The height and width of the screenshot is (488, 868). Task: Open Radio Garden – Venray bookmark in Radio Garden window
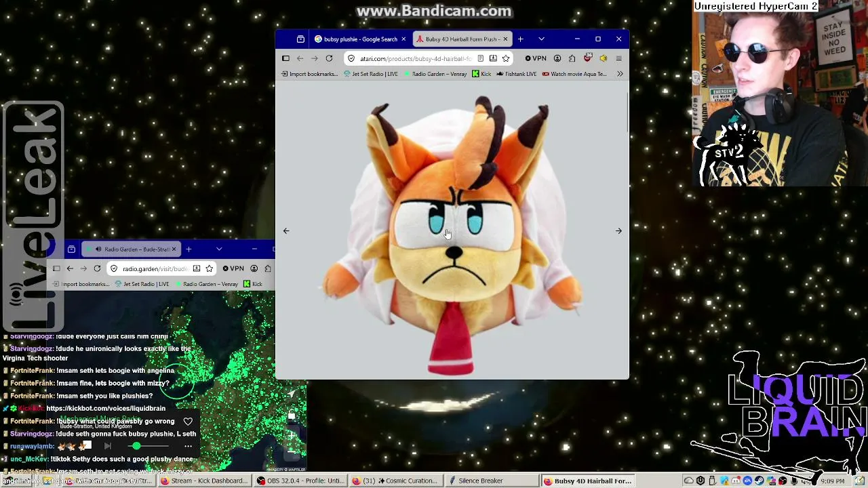point(206,284)
